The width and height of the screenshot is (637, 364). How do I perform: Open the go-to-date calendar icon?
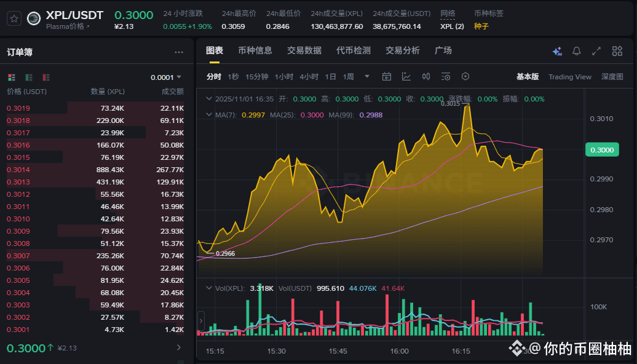coord(387,76)
